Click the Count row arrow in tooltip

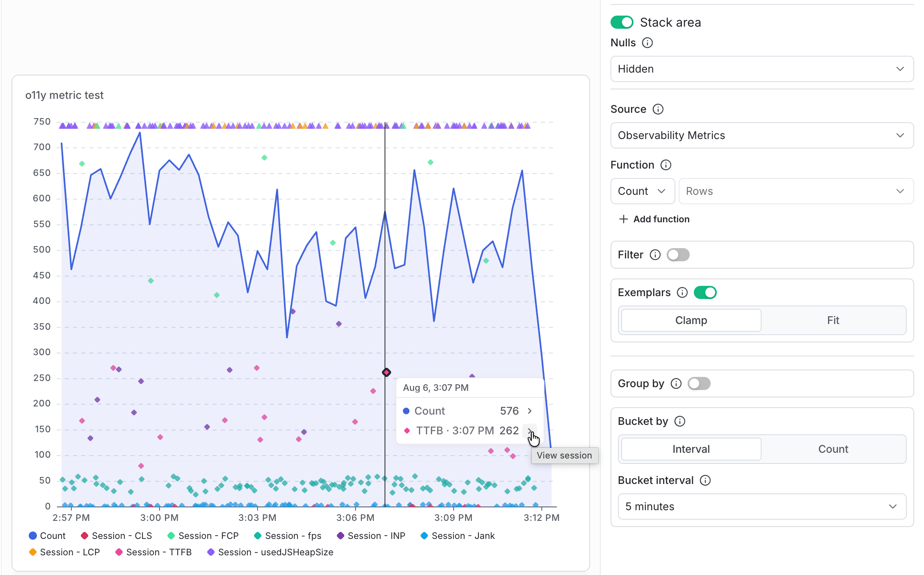pyautogui.click(x=530, y=411)
